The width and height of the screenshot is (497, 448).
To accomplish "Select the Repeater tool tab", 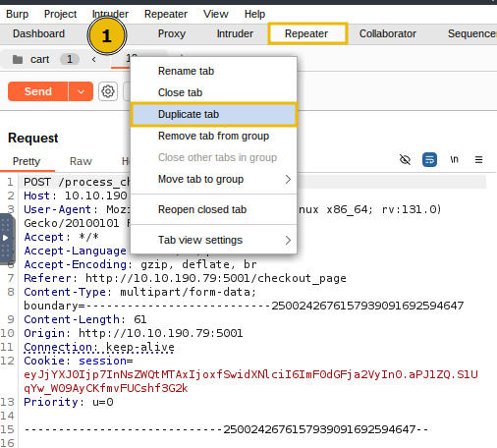I will (x=307, y=33).
